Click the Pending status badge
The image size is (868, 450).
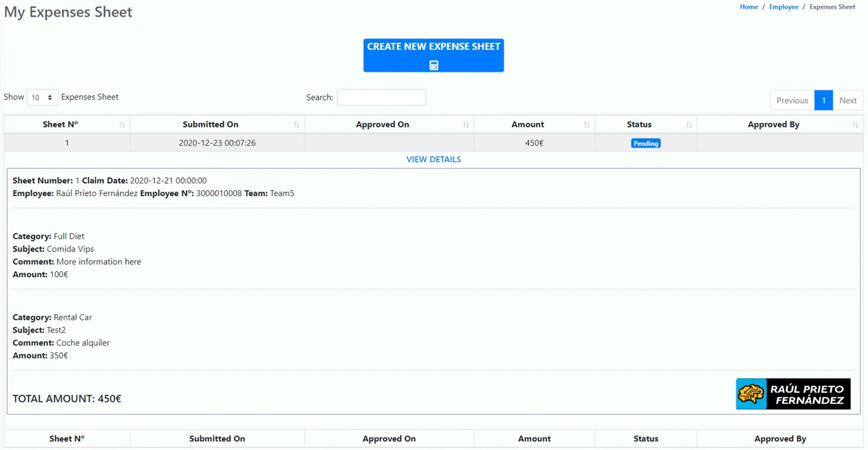pyautogui.click(x=645, y=143)
